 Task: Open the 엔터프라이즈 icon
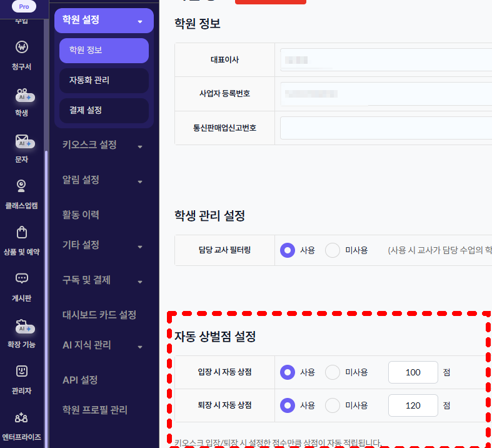[x=21, y=417]
